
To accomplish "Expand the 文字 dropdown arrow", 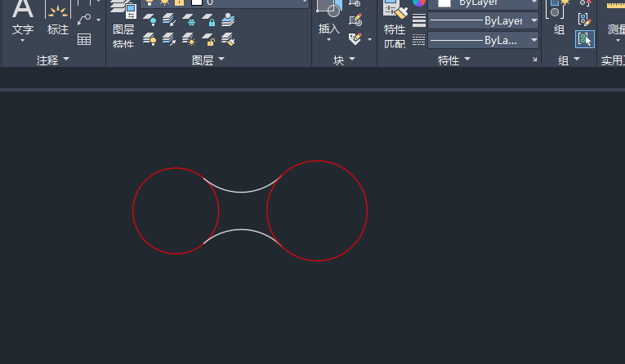I will [x=22, y=41].
